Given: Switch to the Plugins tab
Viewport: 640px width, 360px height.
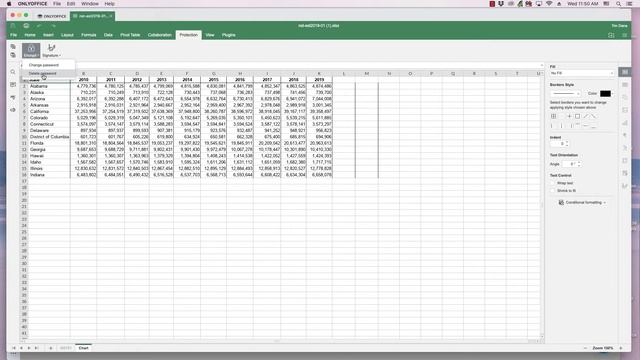Looking at the screenshot, I should coord(229,35).
